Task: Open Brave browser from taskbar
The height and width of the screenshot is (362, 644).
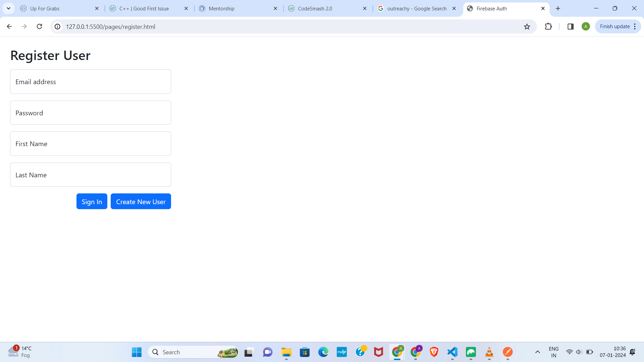Action: click(x=434, y=352)
